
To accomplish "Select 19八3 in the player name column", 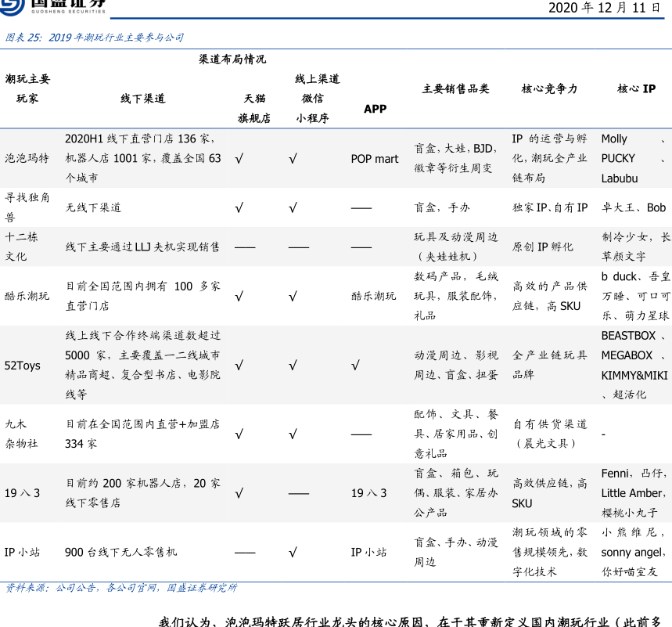I will (22, 493).
